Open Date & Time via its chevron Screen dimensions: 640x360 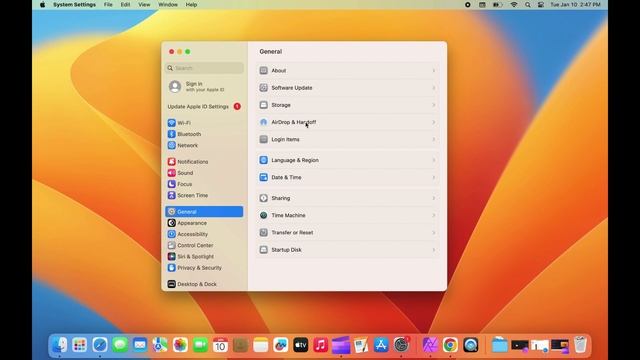tap(433, 177)
